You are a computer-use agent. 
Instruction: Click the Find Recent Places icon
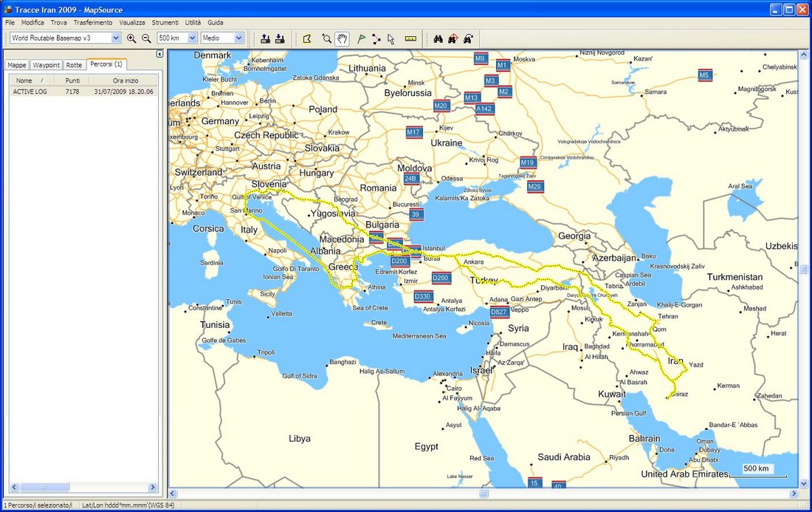(x=468, y=38)
